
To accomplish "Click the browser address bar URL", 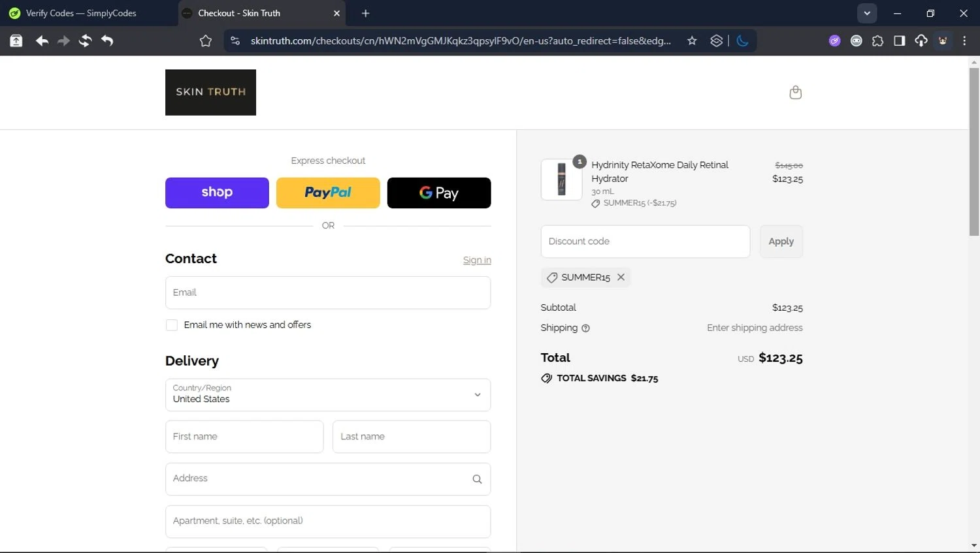I will pos(461,40).
